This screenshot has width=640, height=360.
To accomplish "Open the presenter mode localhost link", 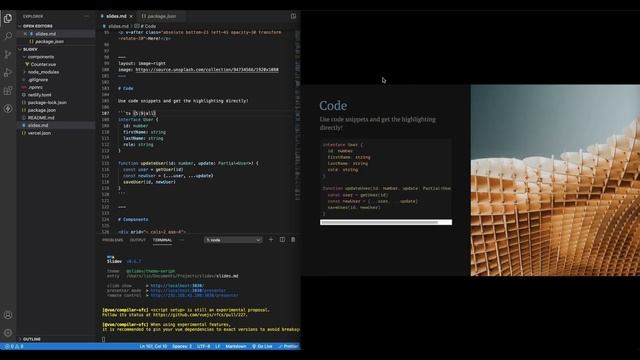I will (x=188, y=291).
